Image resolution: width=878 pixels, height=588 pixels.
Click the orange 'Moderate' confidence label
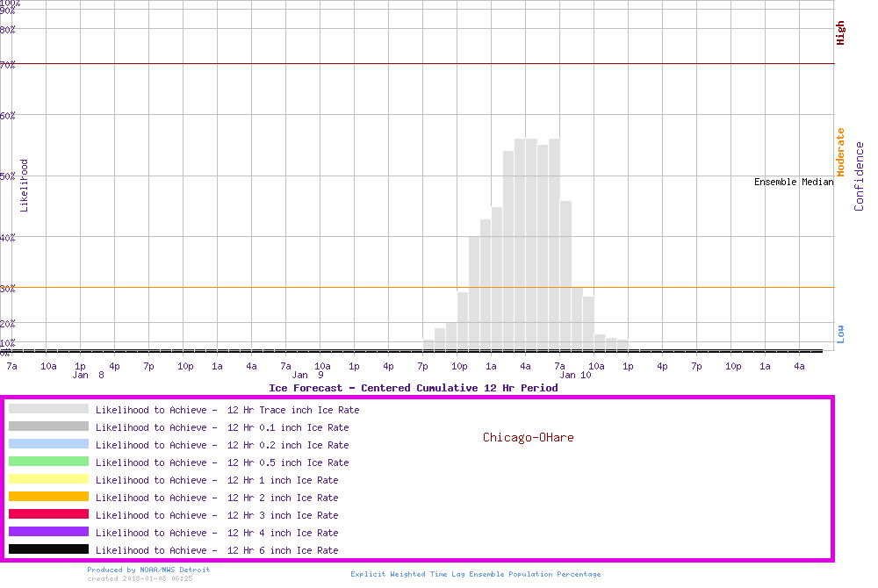(x=840, y=152)
